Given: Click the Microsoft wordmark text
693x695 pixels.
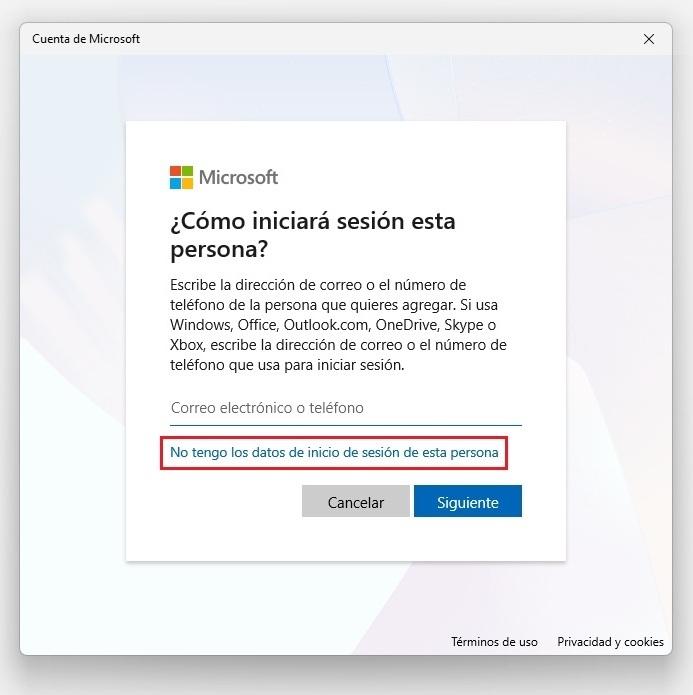Looking at the screenshot, I should point(238,177).
